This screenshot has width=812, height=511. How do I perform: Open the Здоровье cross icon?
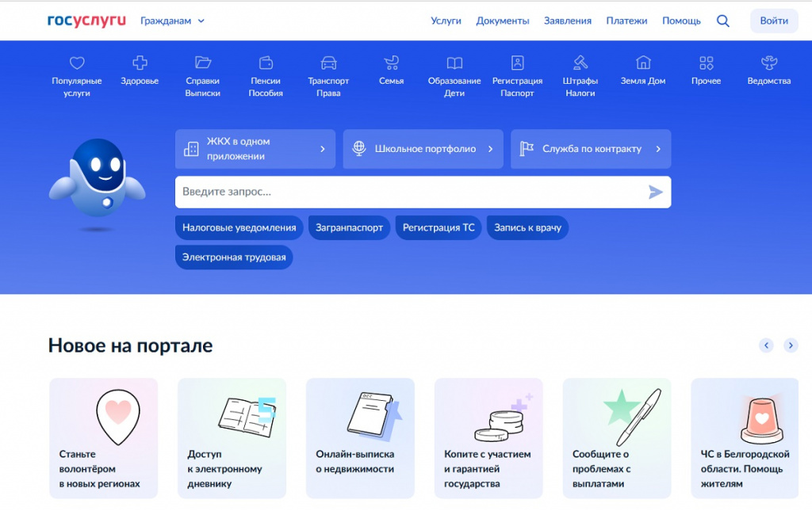140,63
